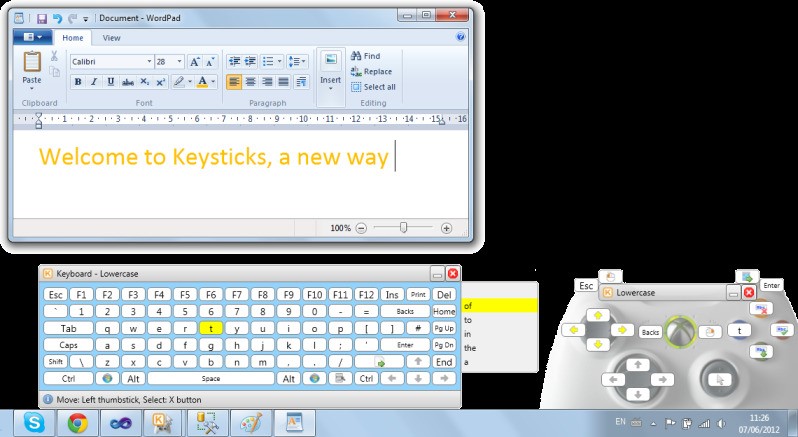
Task: Open the WordPad application menu button
Action: (33, 37)
